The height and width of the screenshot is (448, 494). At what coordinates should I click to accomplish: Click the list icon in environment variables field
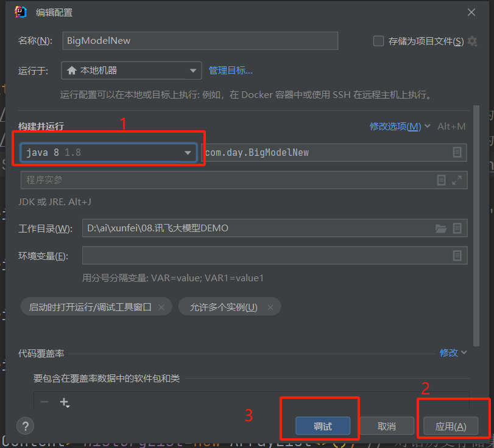pyautogui.click(x=457, y=256)
